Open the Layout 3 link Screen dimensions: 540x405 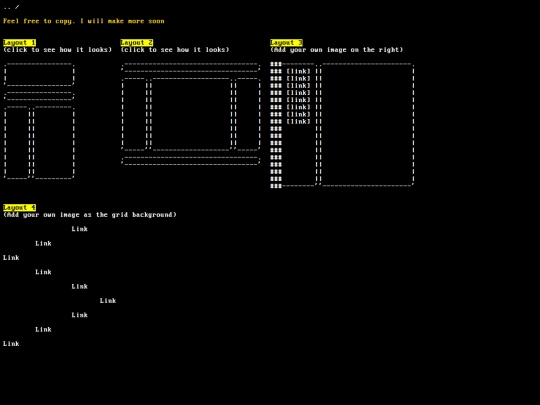[x=287, y=42]
